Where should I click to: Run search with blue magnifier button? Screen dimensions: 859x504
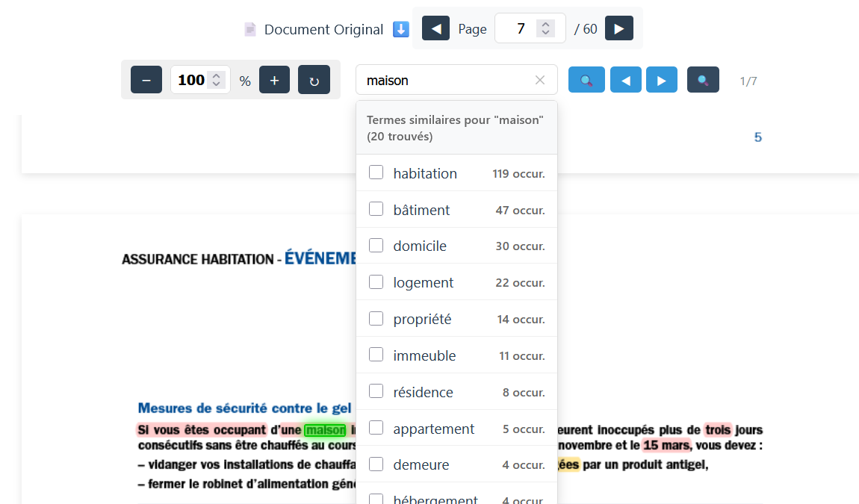coord(586,80)
